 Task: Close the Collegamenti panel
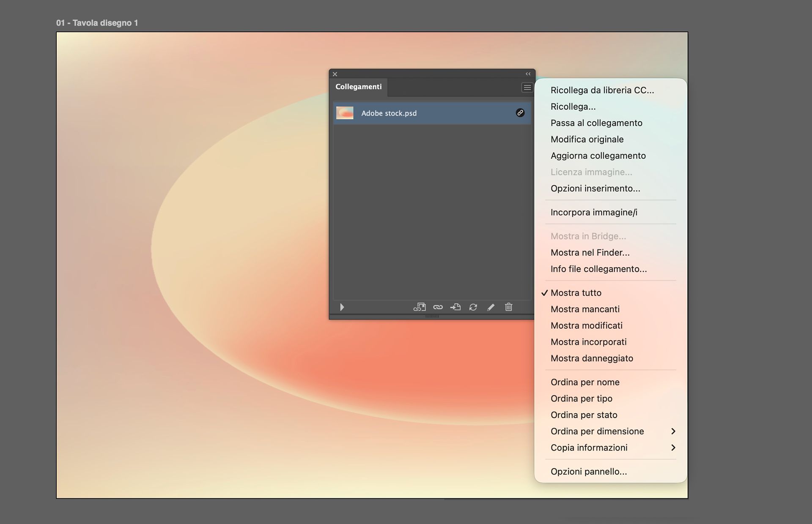coord(335,74)
